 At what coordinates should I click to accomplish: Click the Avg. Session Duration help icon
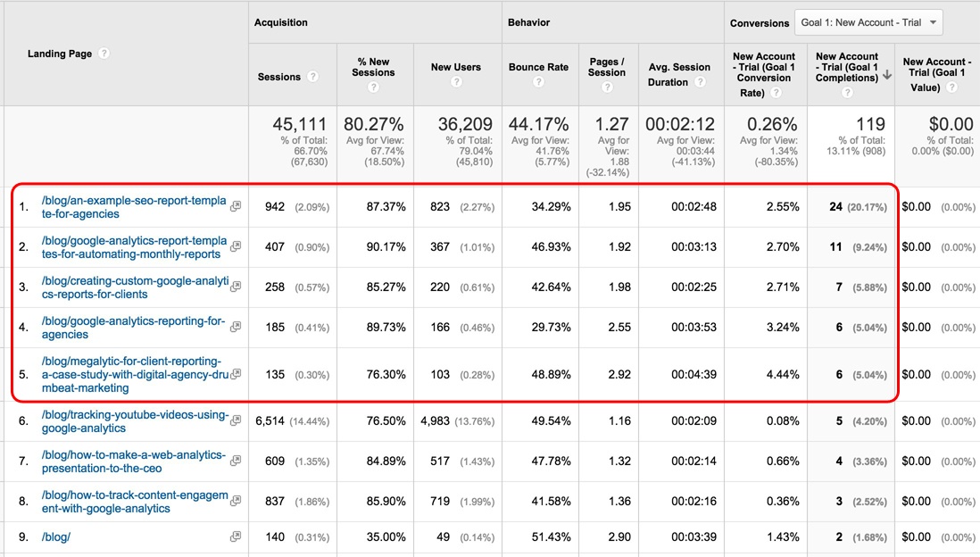[x=699, y=82]
